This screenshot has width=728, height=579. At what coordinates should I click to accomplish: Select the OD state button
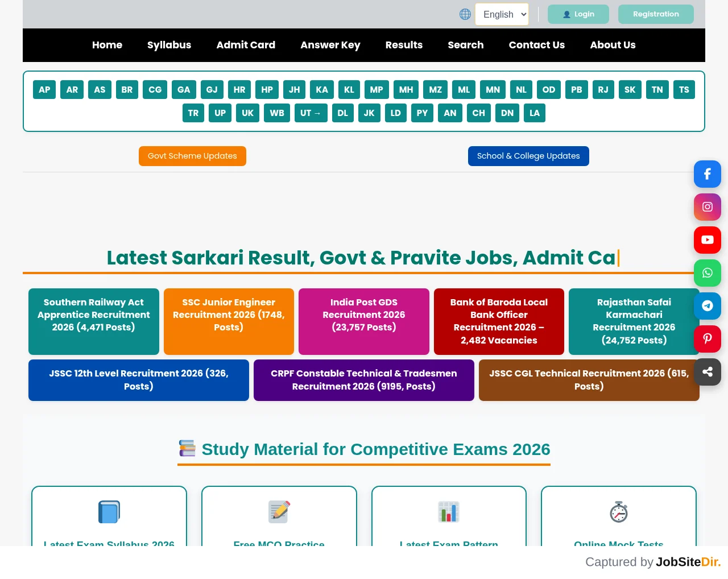tap(549, 89)
